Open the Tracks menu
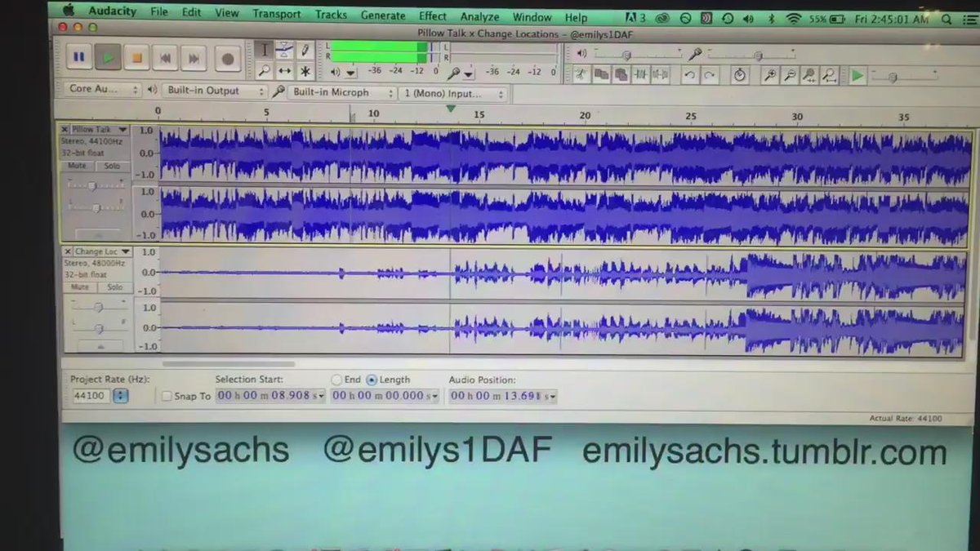This screenshot has width=980, height=551. click(331, 15)
